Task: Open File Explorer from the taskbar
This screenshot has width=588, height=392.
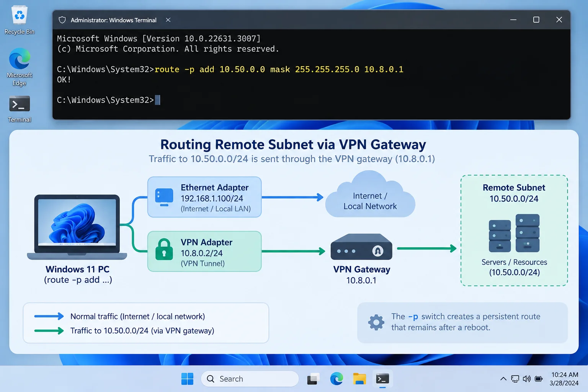Action: (359, 379)
